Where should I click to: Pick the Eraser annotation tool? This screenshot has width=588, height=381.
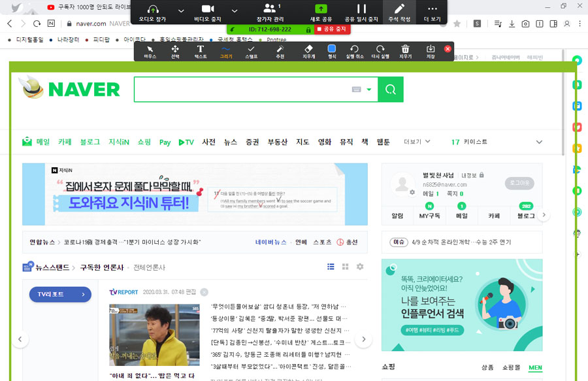308,52
